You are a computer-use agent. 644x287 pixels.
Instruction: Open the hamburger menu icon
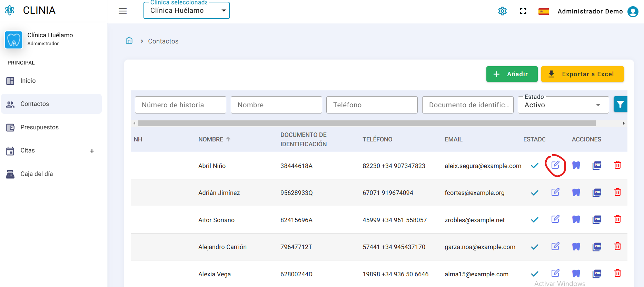click(122, 11)
